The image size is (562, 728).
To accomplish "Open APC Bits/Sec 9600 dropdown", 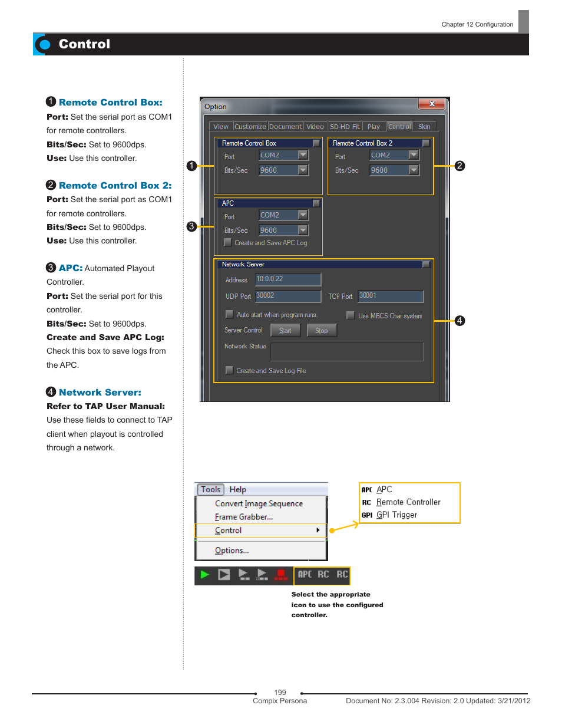I will point(303,230).
